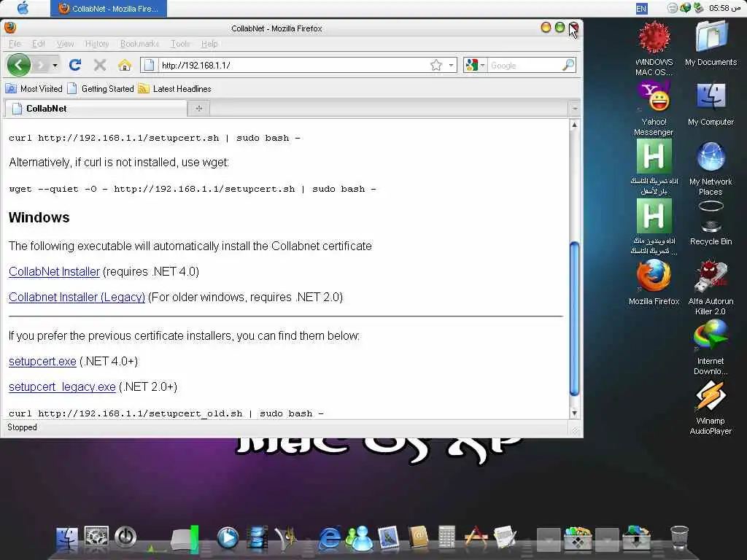Open Getting Started bookmark
Screen dimensions: 747x560
click(101, 88)
